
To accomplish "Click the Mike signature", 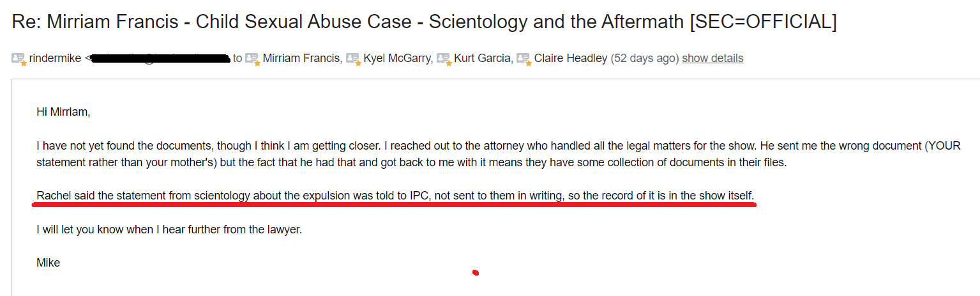I will click(x=49, y=262).
